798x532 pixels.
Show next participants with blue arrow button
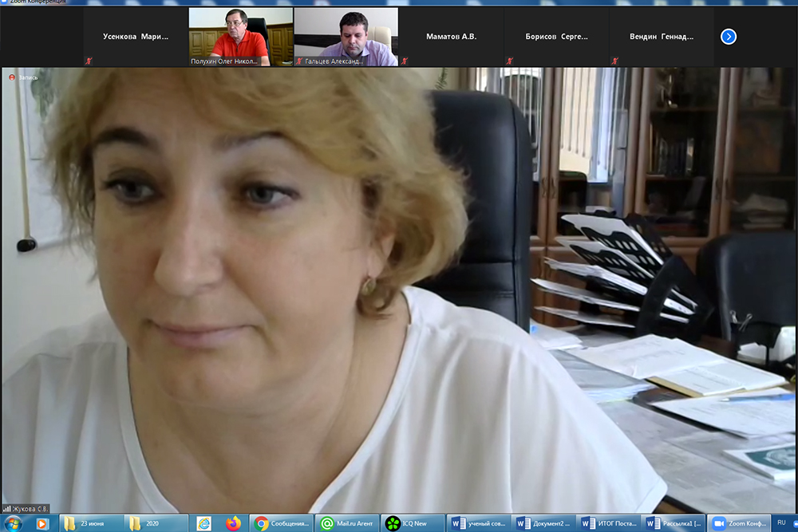pyautogui.click(x=729, y=37)
